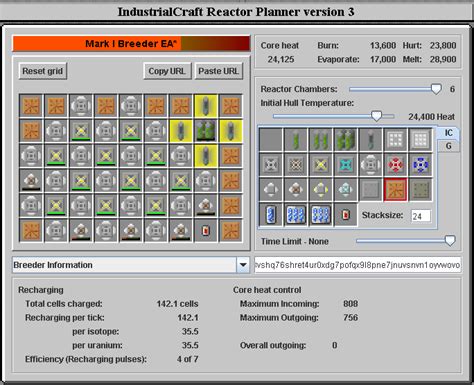Switch to the G component tab
This screenshot has height=385, width=474.
[449, 146]
